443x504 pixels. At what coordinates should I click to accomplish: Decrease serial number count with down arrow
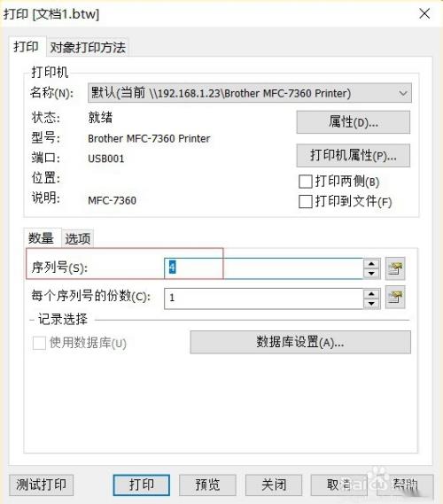tap(371, 273)
